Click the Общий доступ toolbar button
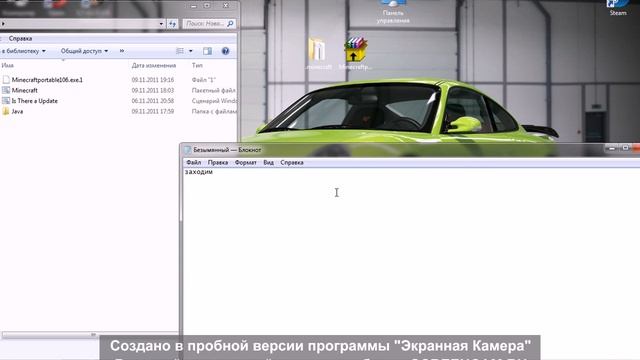Screen dimensions: 640x360 pyautogui.click(x=84, y=51)
